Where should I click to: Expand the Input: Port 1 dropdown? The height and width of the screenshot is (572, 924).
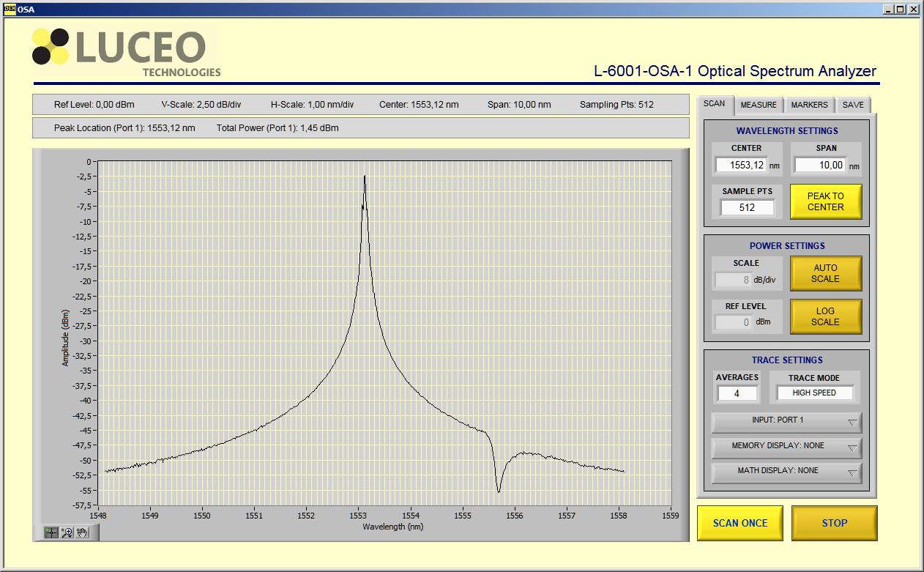click(786, 421)
